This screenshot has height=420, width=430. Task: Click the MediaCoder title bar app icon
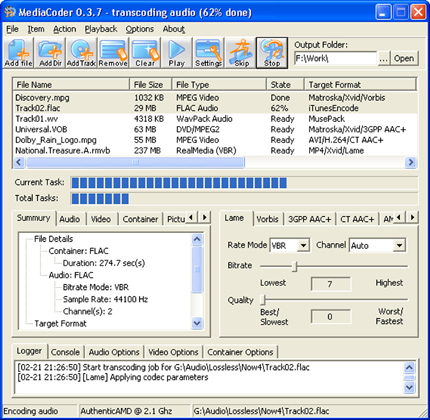coord(9,12)
